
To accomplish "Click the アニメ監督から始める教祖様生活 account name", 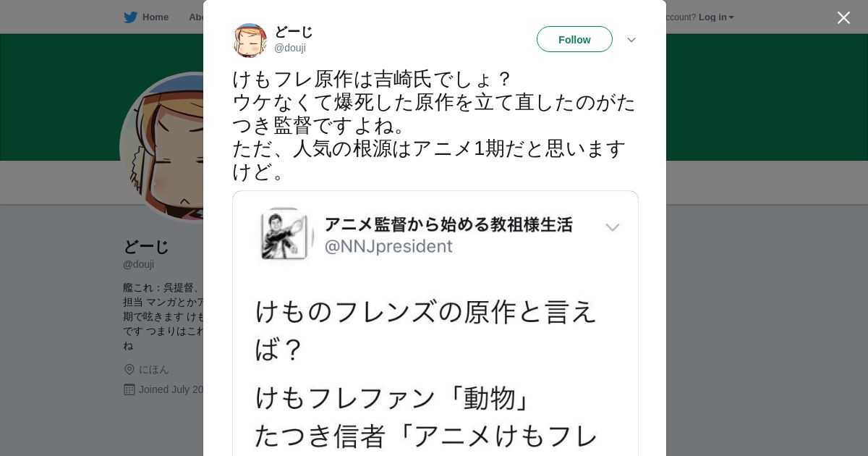I will pos(448,225).
